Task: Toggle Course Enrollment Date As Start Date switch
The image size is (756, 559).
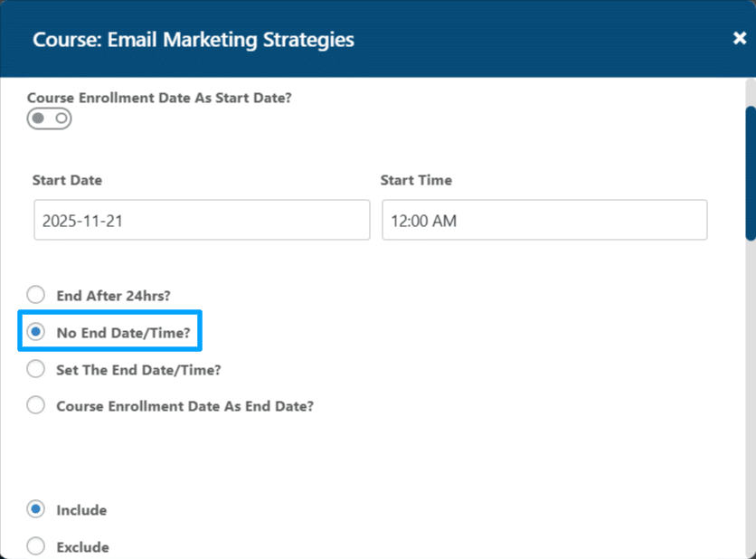Action: (x=49, y=118)
